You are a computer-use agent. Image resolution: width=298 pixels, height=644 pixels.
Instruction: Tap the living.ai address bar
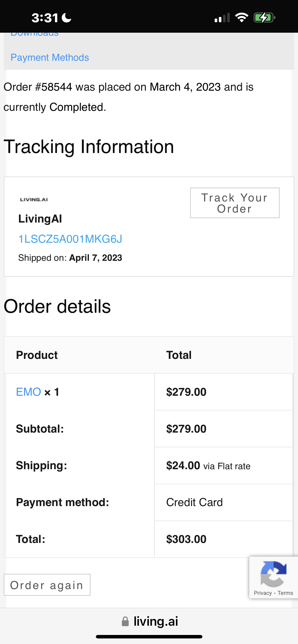(x=149, y=622)
